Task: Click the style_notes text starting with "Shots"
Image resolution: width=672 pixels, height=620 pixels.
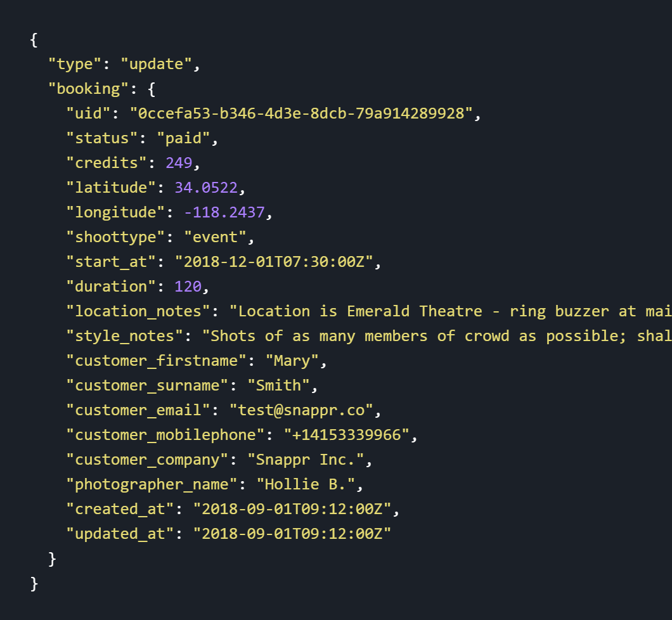Action: pos(436,336)
